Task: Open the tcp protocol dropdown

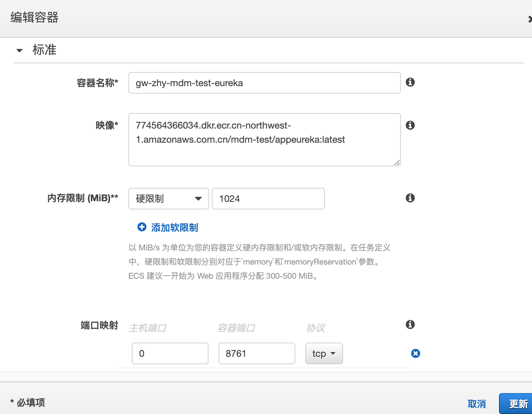Action: pyautogui.click(x=324, y=353)
